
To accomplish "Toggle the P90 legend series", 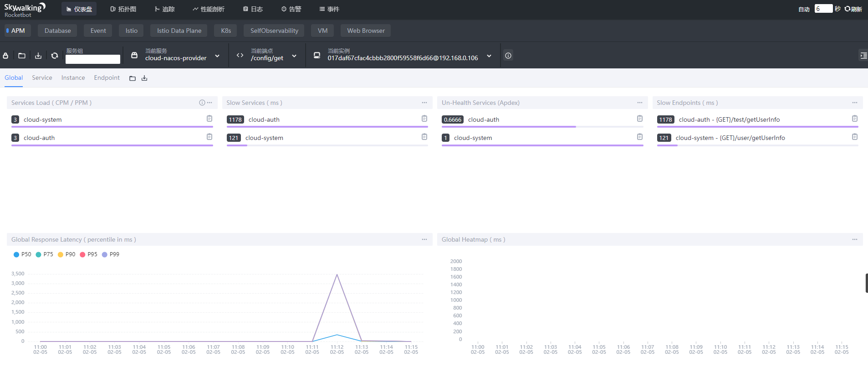I will click(66, 254).
